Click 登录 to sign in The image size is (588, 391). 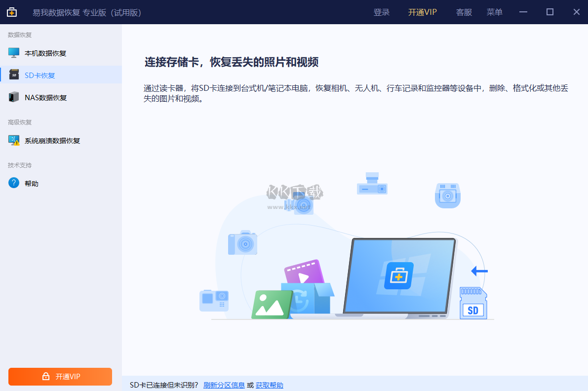coord(382,12)
